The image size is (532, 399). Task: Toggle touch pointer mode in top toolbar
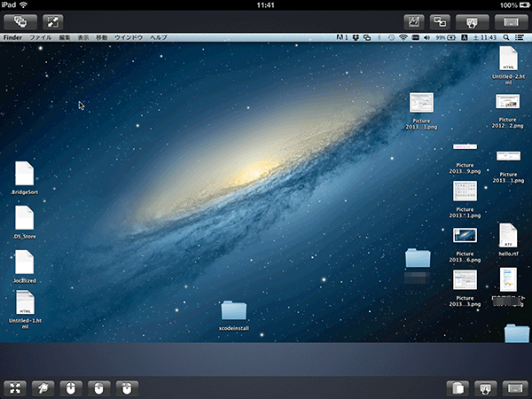coord(472,22)
